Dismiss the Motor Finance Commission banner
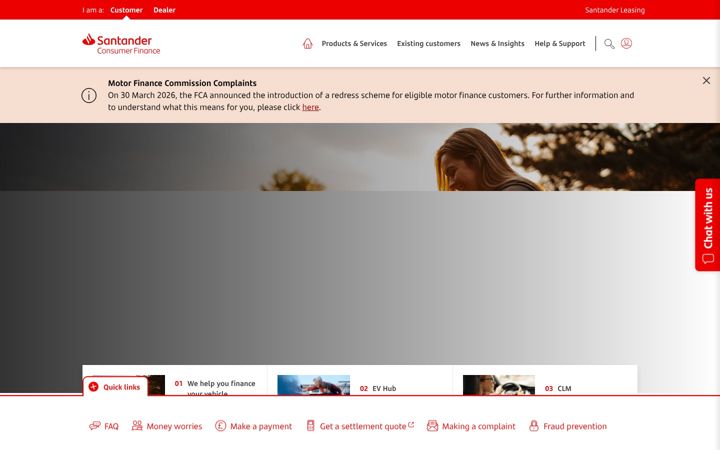 point(706,81)
